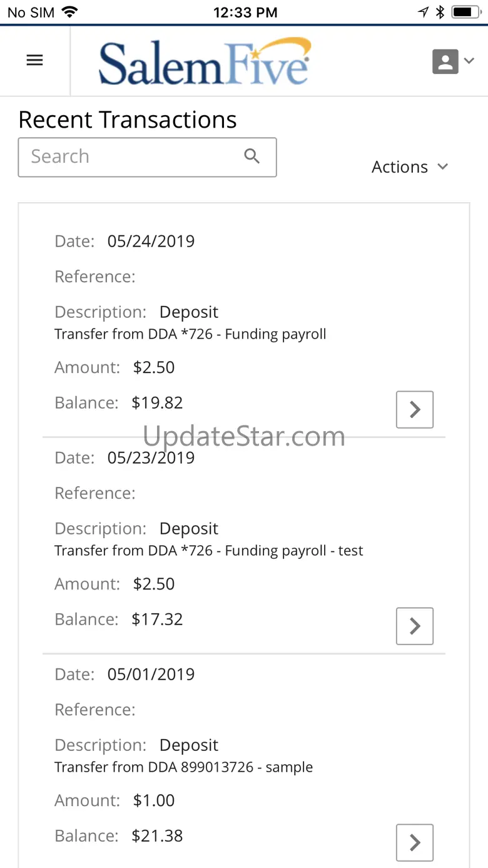Open details arrow for 05/24/2019 deposit

point(414,409)
